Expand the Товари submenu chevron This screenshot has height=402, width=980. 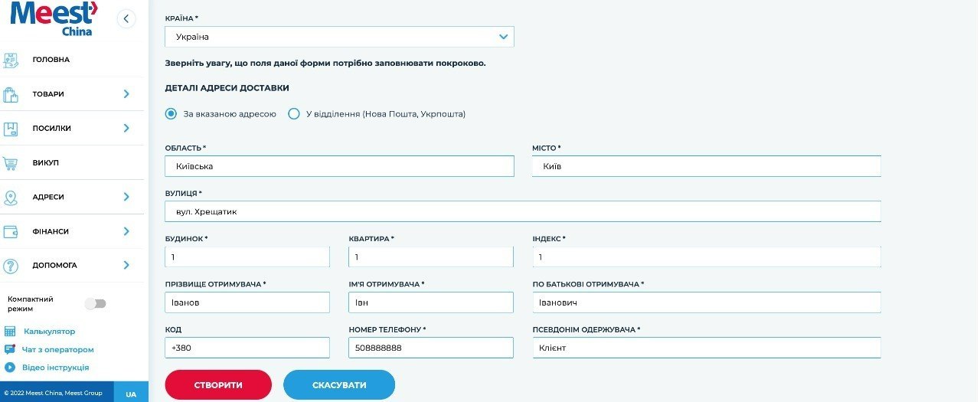pos(126,94)
